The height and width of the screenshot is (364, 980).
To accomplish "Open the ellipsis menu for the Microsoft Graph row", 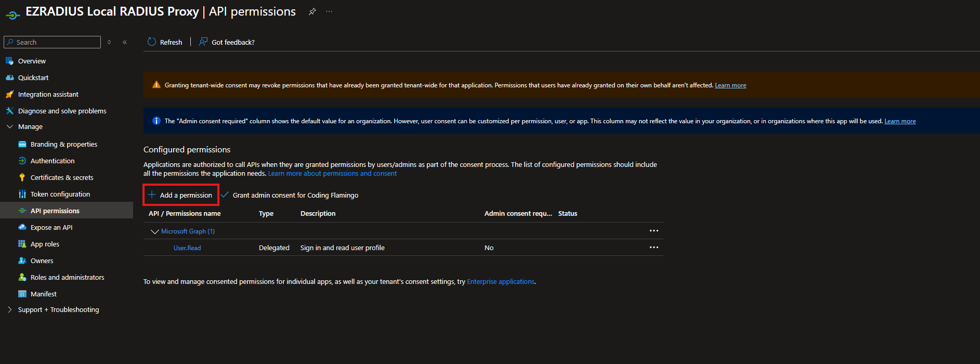I will [x=654, y=231].
